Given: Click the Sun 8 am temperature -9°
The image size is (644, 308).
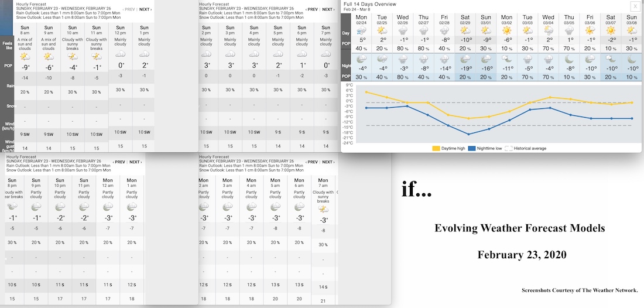Looking at the screenshot, I should point(25,68).
